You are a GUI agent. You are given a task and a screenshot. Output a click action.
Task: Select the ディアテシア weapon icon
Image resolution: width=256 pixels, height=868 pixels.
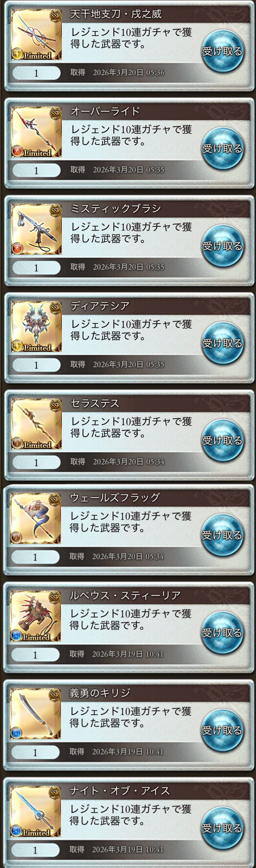(x=37, y=327)
